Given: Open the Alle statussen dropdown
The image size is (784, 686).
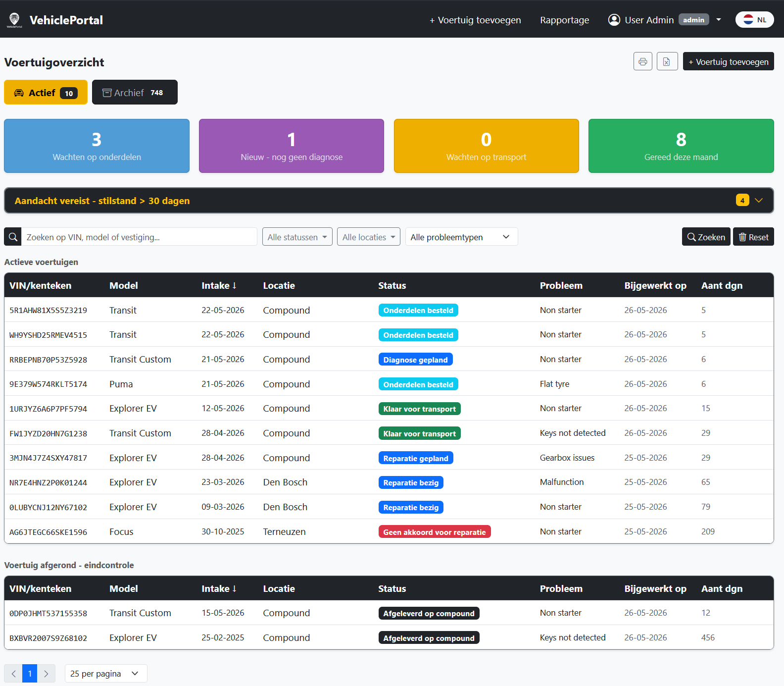Looking at the screenshot, I should coord(297,237).
